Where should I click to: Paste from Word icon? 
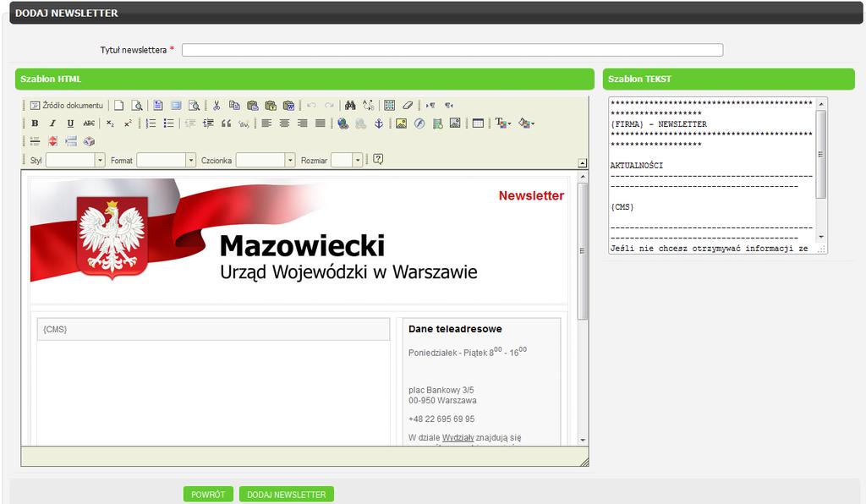coord(288,106)
